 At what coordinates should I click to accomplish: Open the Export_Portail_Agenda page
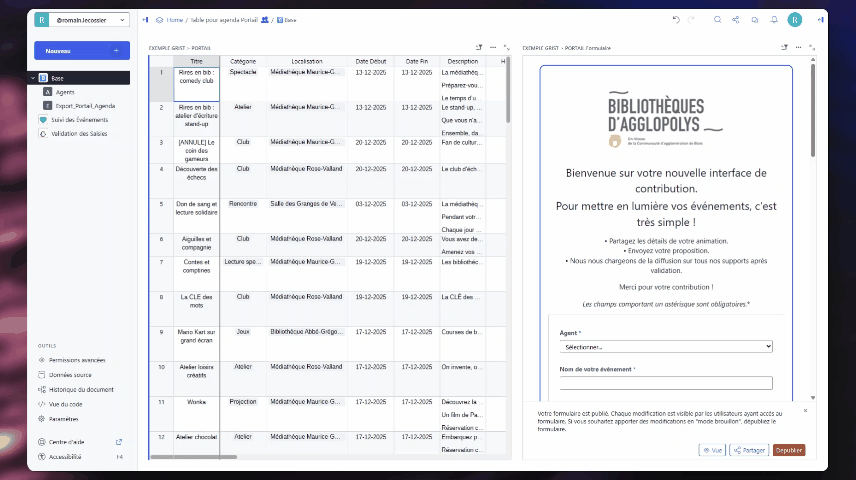point(85,104)
